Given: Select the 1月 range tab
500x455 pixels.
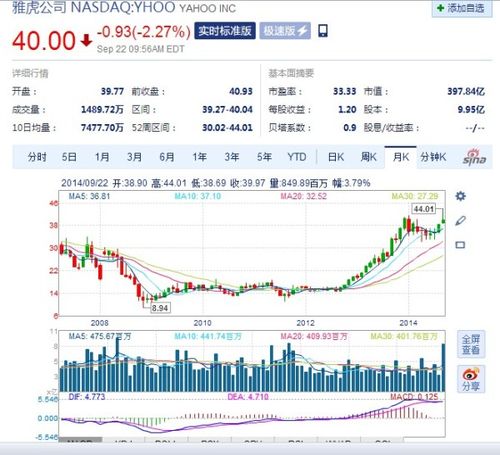Looking at the screenshot, I should (x=102, y=157).
